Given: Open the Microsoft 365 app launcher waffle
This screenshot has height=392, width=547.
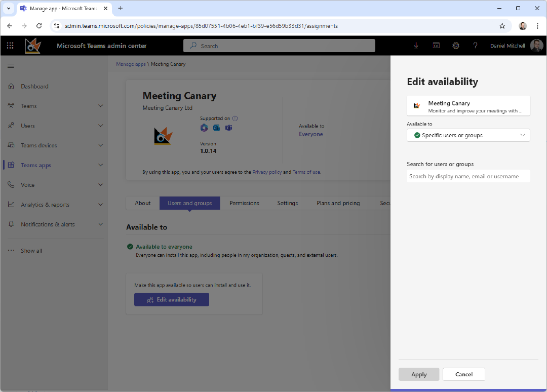Looking at the screenshot, I should [10, 45].
